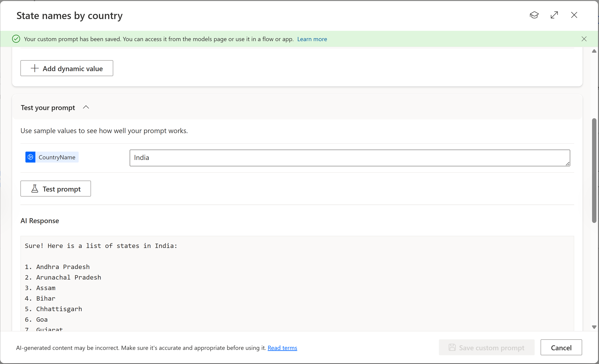
Task: Run the Test prompt button
Action: tap(56, 189)
